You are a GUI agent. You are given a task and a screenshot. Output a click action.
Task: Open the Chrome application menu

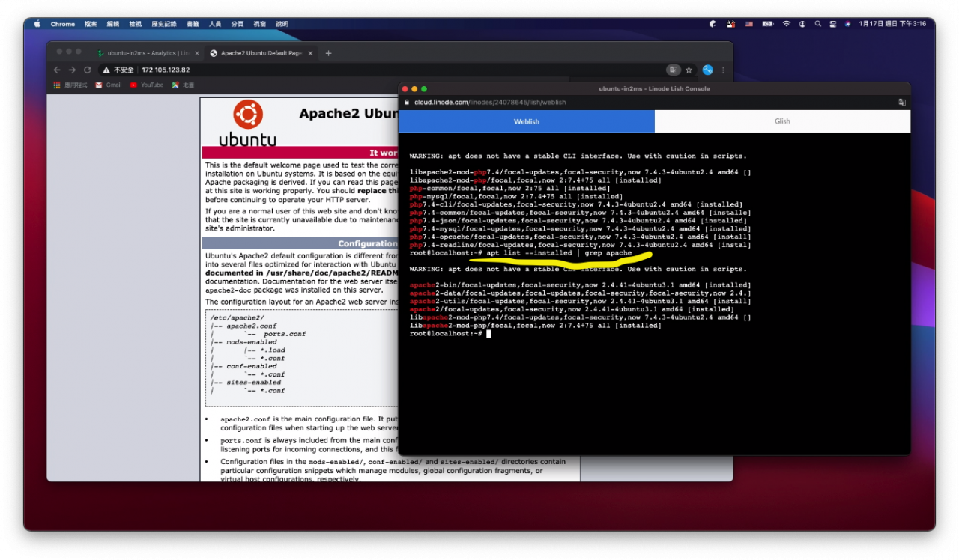point(63,24)
